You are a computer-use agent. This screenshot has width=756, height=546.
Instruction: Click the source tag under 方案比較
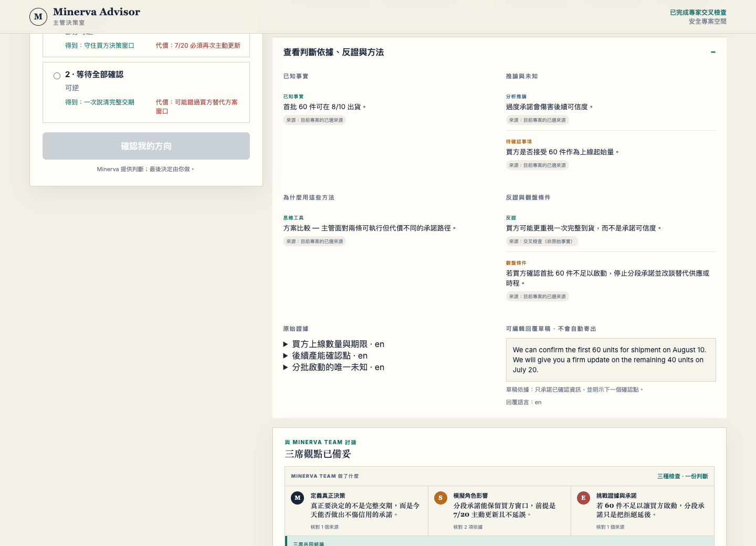(314, 241)
